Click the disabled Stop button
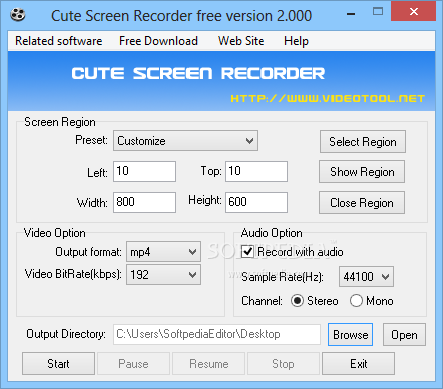The width and height of the screenshot is (443, 389). click(x=283, y=364)
